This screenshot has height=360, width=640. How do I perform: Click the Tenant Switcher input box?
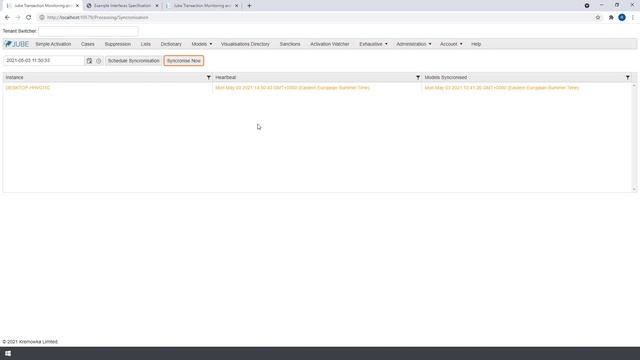click(x=88, y=31)
